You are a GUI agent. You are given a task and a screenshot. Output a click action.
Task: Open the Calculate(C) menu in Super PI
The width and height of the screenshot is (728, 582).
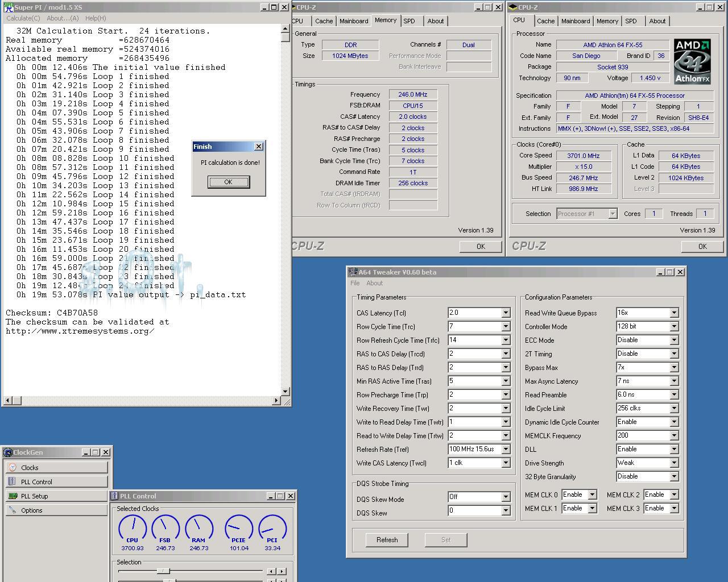click(23, 18)
